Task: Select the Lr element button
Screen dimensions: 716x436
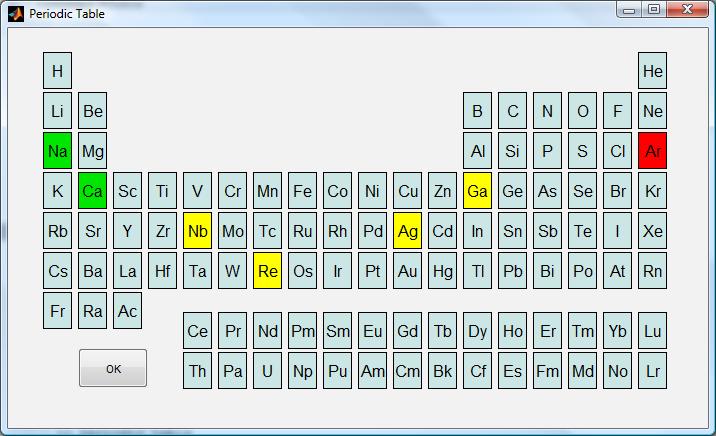Action: click(653, 370)
